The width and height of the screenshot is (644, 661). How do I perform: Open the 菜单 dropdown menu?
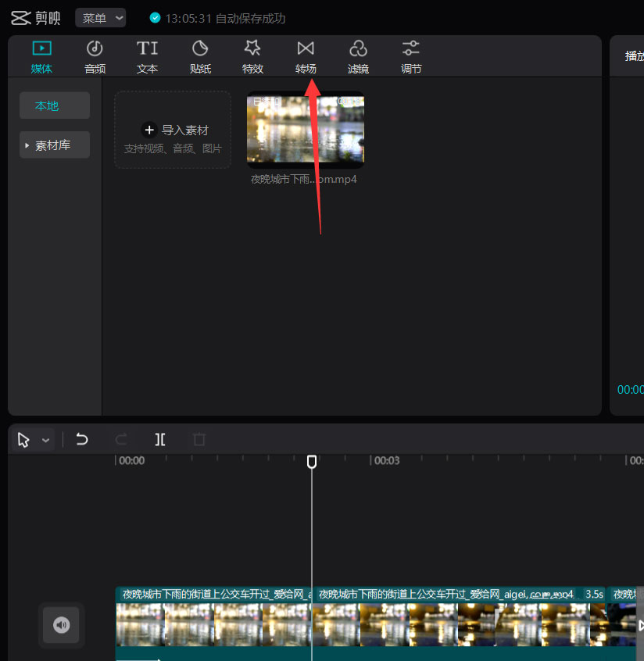(x=100, y=18)
